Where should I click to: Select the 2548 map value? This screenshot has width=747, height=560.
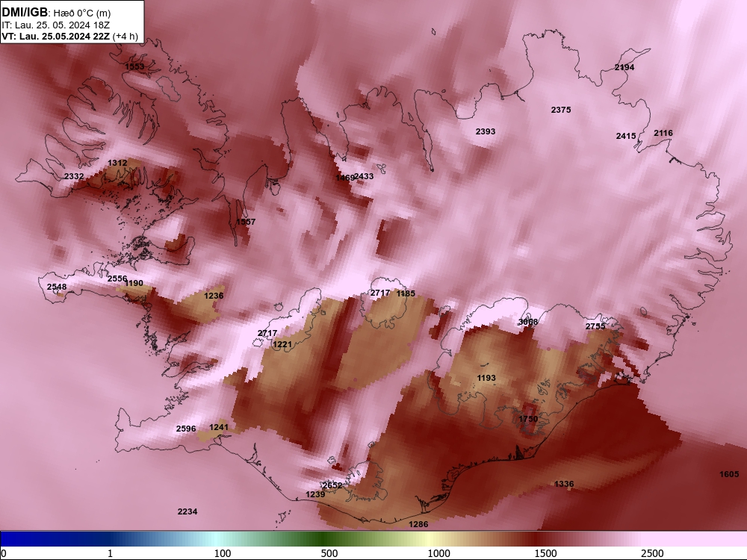(x=57, y=287)
